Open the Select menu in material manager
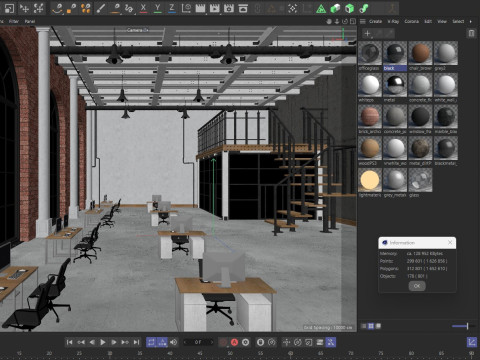The width and height of the screenshot is (480, 360). coord(458,21)
